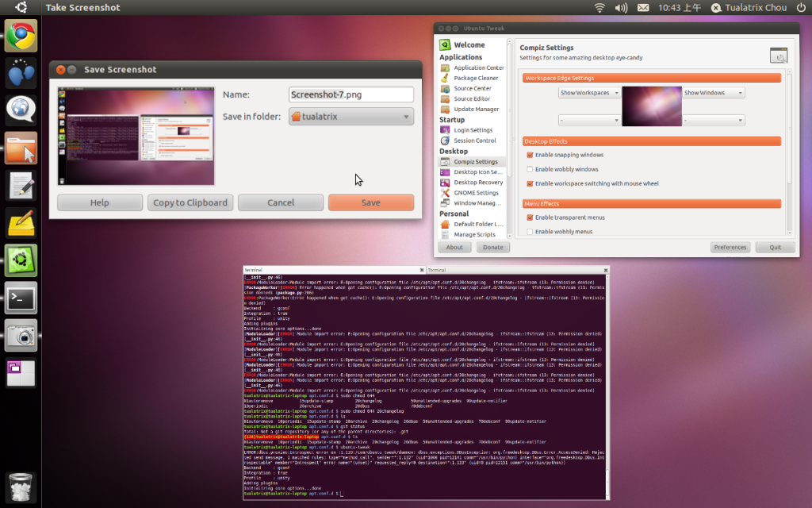
Task: Click Copy to Clipboard button
Action: click(x=190, y=202)
